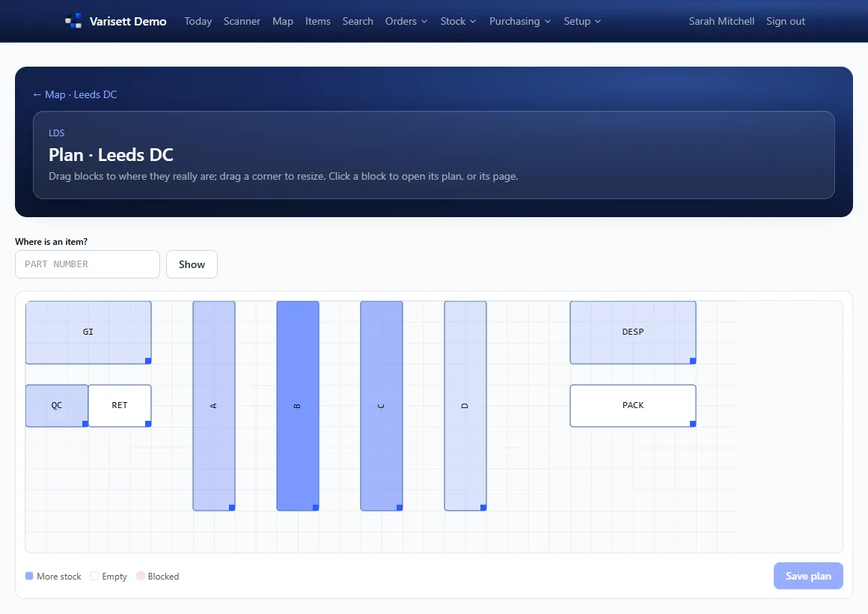Screen dimensions: 868x614
Task: Click the Empty legend swatch
Action: (x=94, y=576)
